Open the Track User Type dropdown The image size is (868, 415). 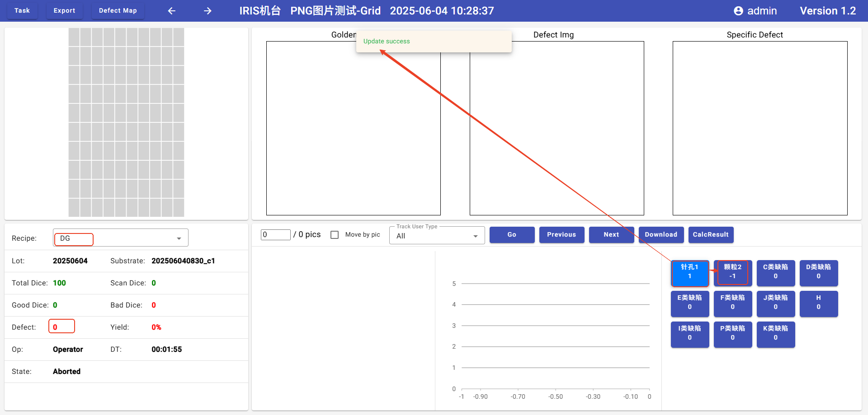[x=437, y=235]
